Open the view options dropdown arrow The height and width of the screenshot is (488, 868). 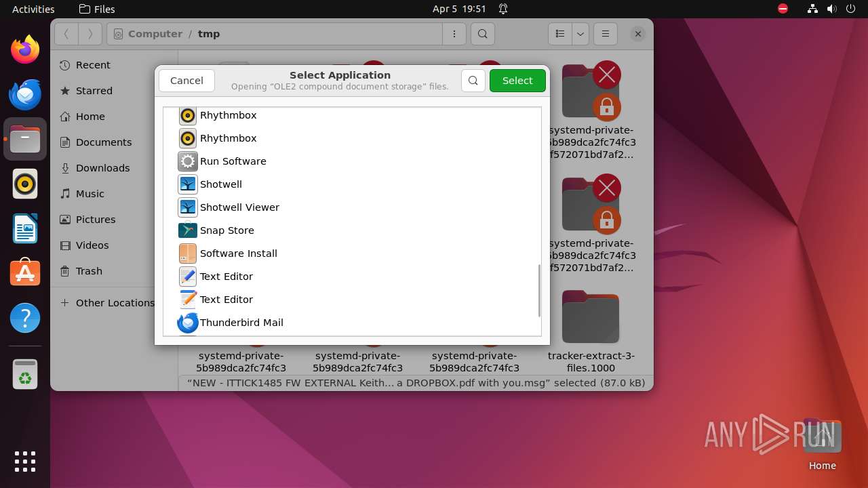(x=580, y=34)
